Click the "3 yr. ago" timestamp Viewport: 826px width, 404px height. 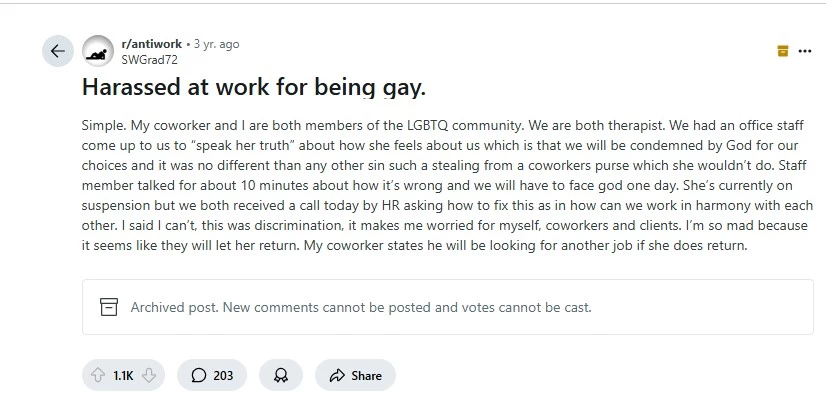217,44
